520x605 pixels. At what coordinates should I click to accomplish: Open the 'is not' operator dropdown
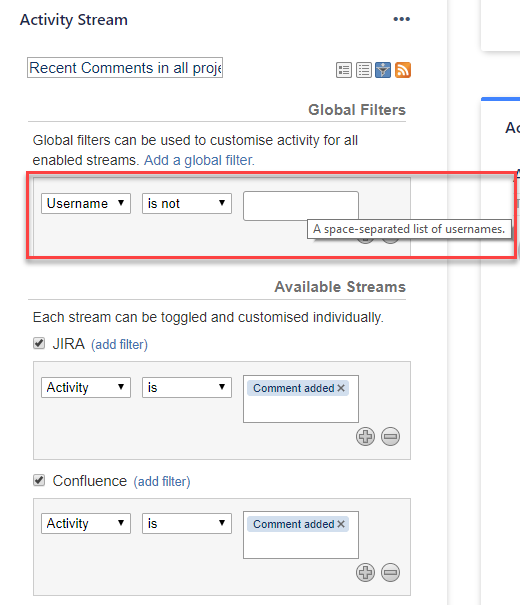(187, 203)
